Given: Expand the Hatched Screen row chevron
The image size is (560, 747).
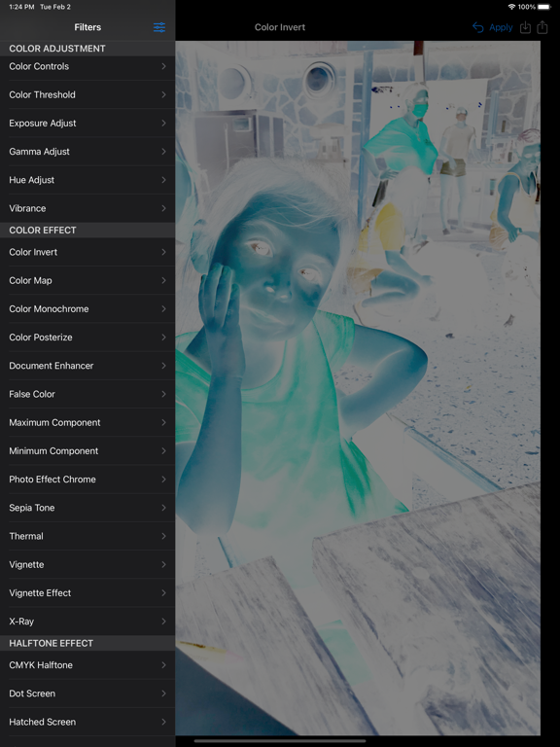Looking at the screenshot, I should pyautogui.click(x=163, y=722).
